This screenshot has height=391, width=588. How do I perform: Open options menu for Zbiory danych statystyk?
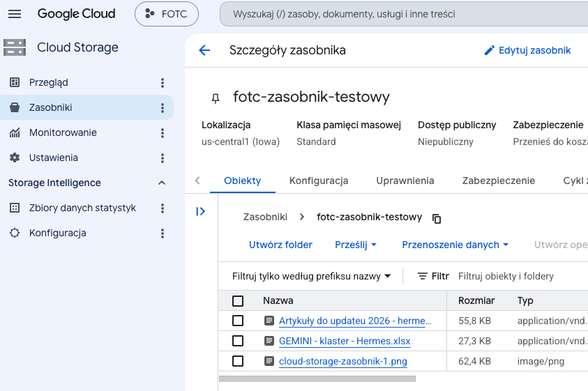[x=163, y=208]
